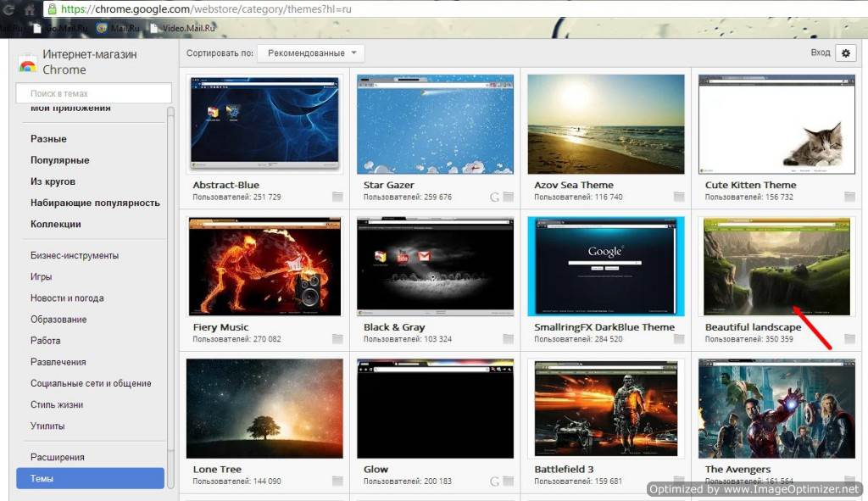Select the Из кругов sidebar item
This screenshot has height=501, width=868.
53,181
